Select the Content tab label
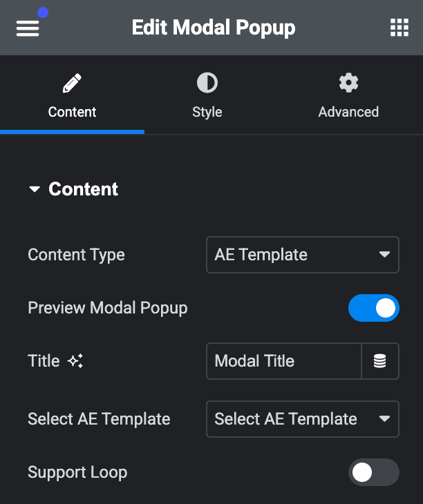 [72, 112]
